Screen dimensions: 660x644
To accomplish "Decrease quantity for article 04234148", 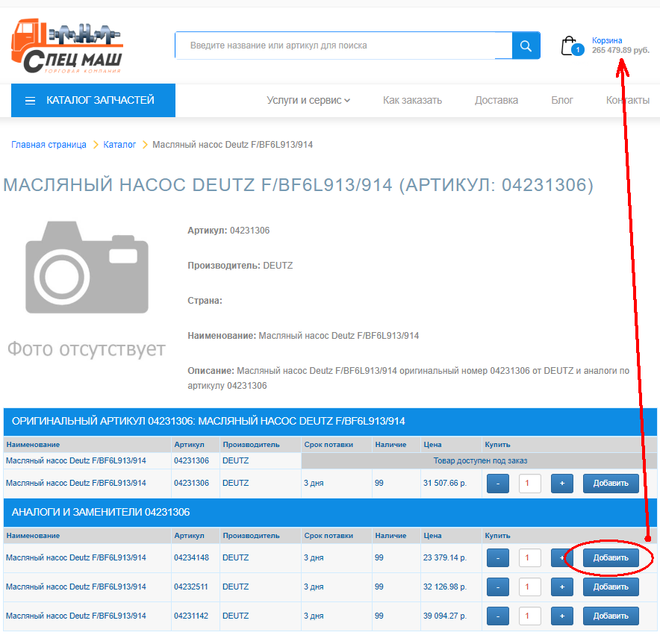I will coord(498,557).
